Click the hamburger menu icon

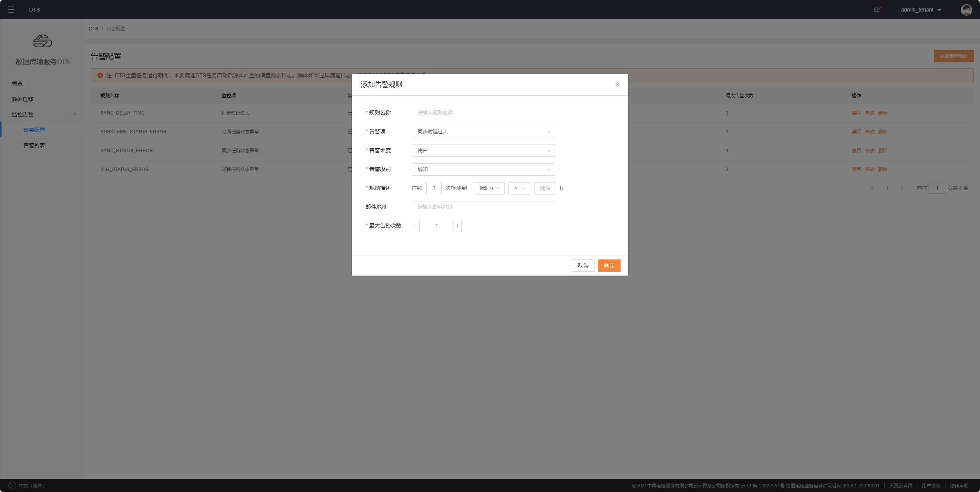coord(11,10)
